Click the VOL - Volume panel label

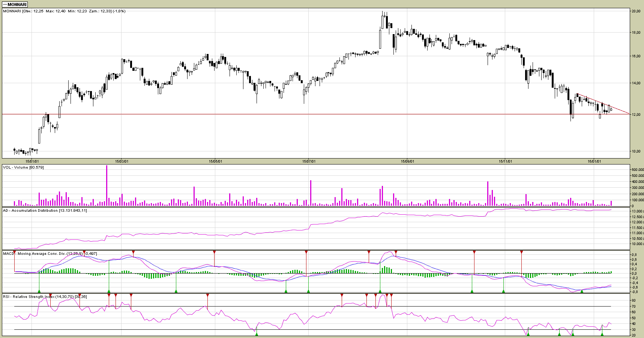point(23,167)
